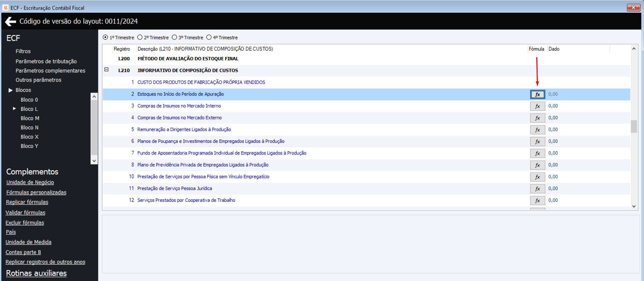Open Parâmetros de tributação
This screenshot has width=644, height=281.
(46, 61)
